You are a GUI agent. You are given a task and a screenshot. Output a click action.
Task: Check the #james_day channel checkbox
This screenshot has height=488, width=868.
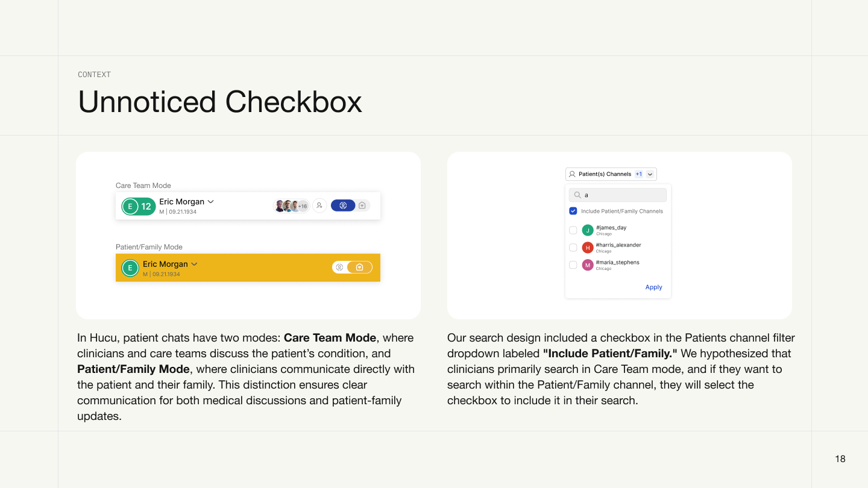click(x=573, y=230)
